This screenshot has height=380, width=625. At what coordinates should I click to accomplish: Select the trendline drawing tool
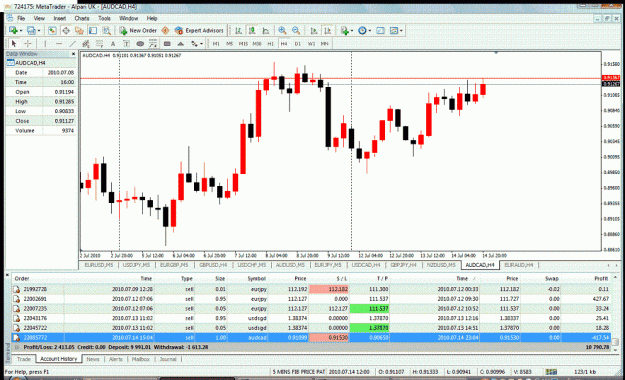[x=72, y=43]
